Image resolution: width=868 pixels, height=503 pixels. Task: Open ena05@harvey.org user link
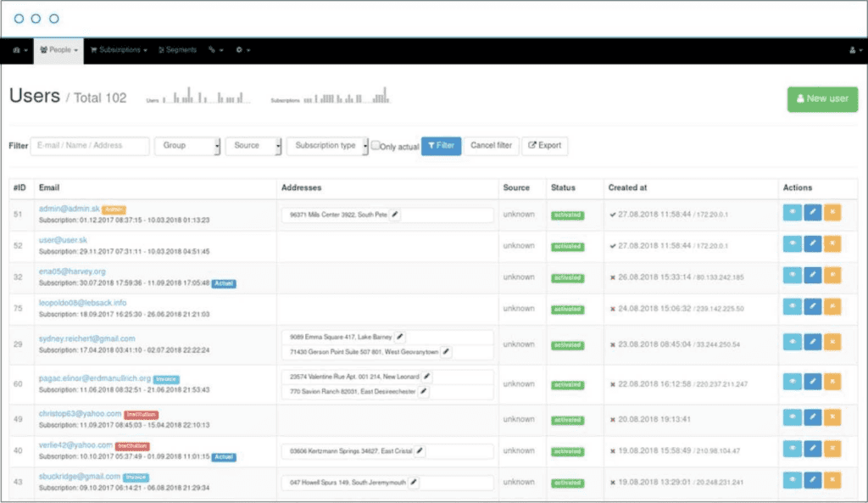click(72, 271)
